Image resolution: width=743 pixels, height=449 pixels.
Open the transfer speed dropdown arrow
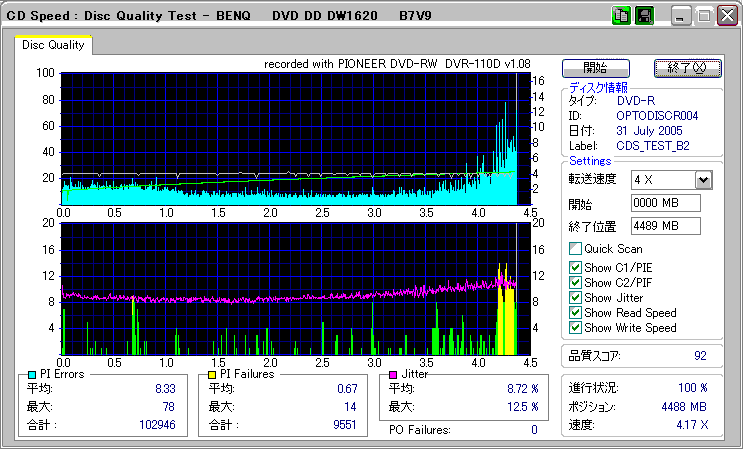[x=703, y=180]
